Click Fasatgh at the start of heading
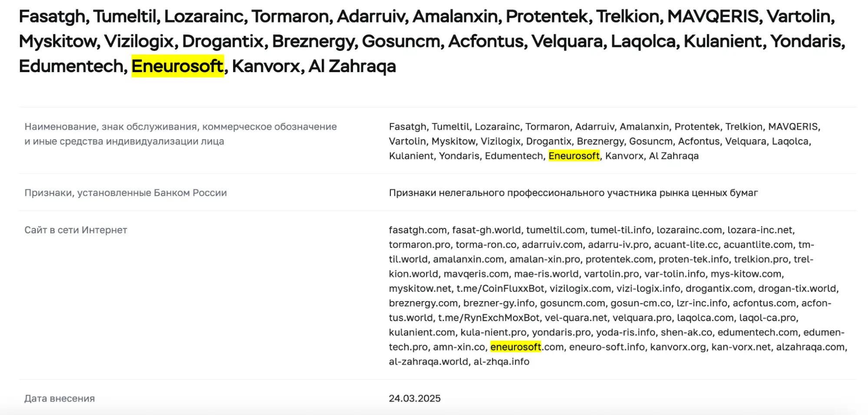 (54, 17)
